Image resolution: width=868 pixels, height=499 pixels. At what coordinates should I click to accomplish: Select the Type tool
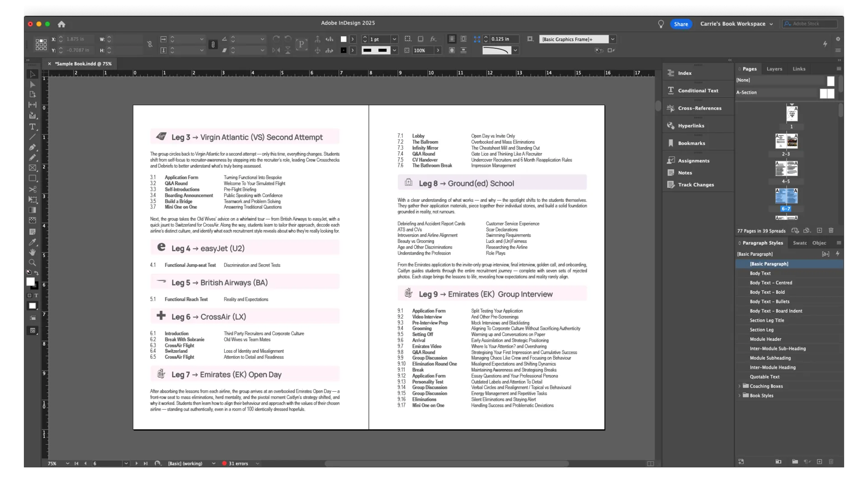pyautogui.click(x=32, y=127)
